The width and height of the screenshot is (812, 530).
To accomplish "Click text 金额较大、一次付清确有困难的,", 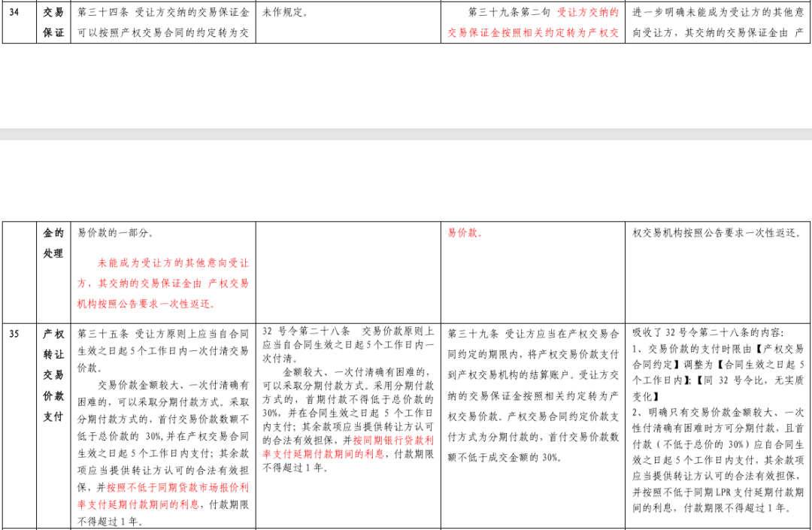I will pyautogui.click(x=356, y=372).
